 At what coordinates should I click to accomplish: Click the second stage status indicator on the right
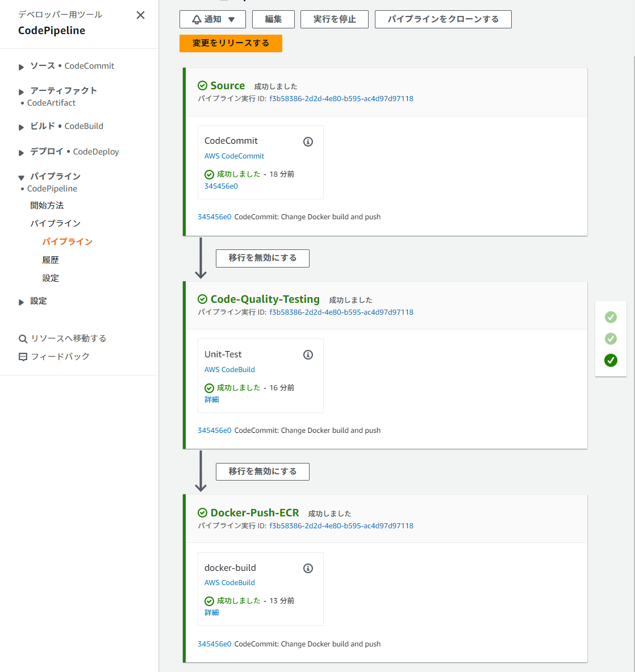pos(611,339)
